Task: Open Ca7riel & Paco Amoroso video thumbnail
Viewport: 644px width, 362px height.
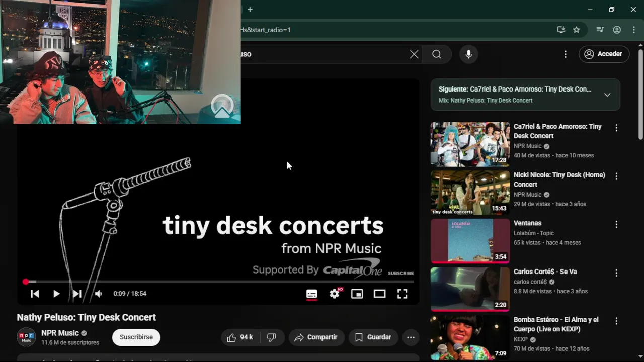Action: point(470,144)
